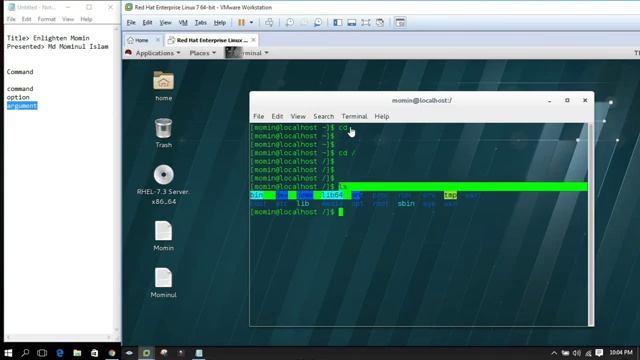Open Notepad File menu
Screen dimensions: 640x360
click(x=11, y=19)
